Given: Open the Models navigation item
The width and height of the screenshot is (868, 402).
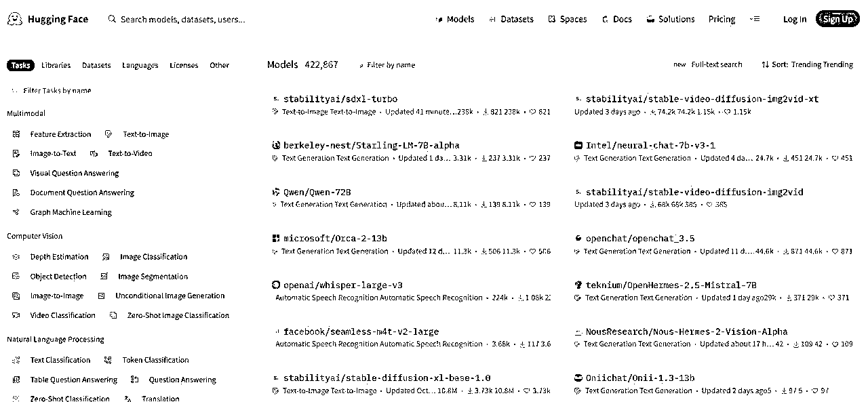Looking at the screenshot, I should [455, 19].
